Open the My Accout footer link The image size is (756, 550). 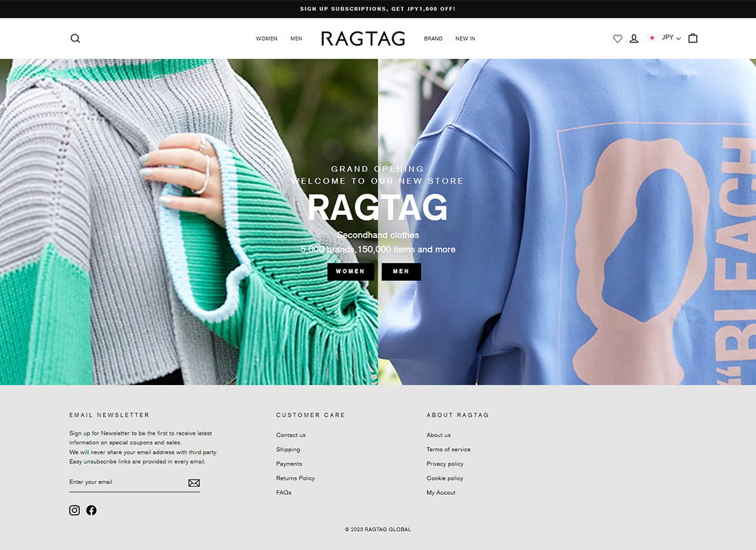click(x=441, y=492)
